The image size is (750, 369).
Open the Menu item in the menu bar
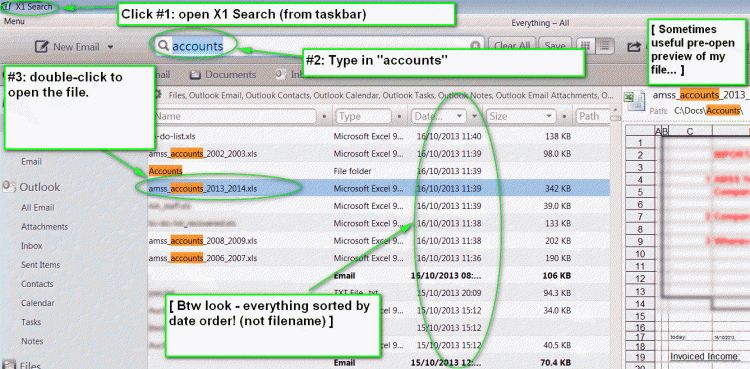pos(14,22)
